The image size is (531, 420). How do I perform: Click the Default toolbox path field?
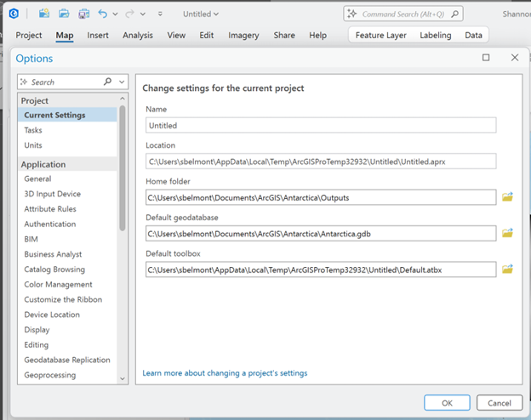point(321,270)
